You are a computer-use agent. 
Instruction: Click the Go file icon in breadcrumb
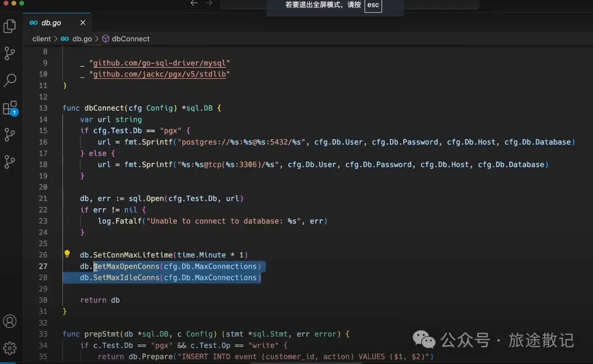tap(65, 39)
